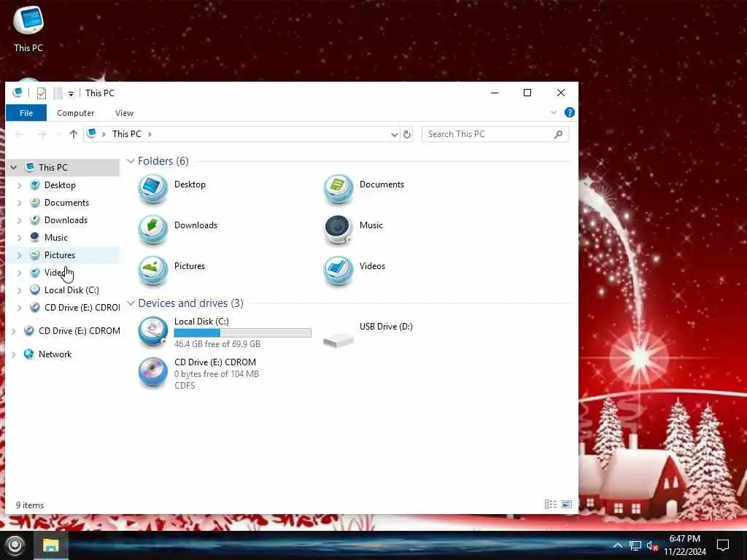Click the muted volume tray icon
This screenshot has height=560, width=747.
pos(652,545)
